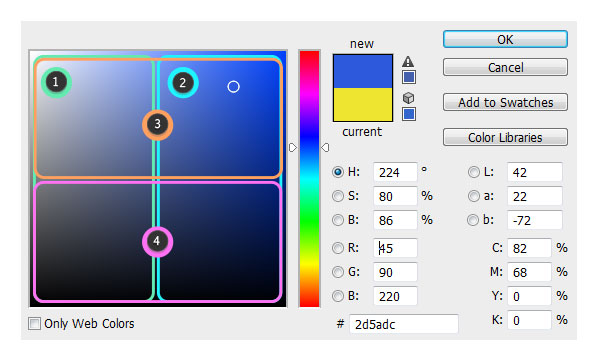Click the pink numbered marker 4

coord(157,241)
